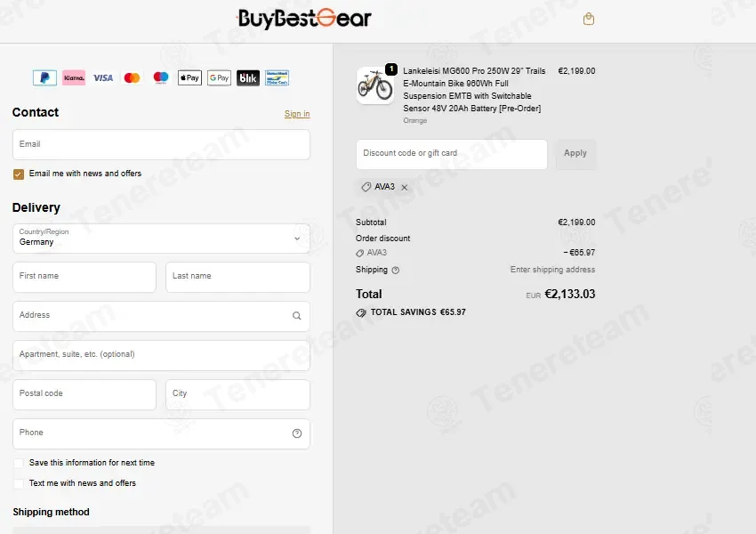The width and height of the screenshot is (756, 534).
Task: Click the BuyBestGear logo
Action: click(304, 20)
